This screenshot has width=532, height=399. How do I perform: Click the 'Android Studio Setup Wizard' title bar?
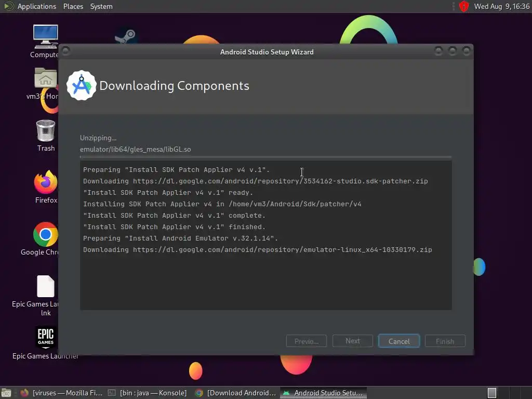tap(267, 52)
